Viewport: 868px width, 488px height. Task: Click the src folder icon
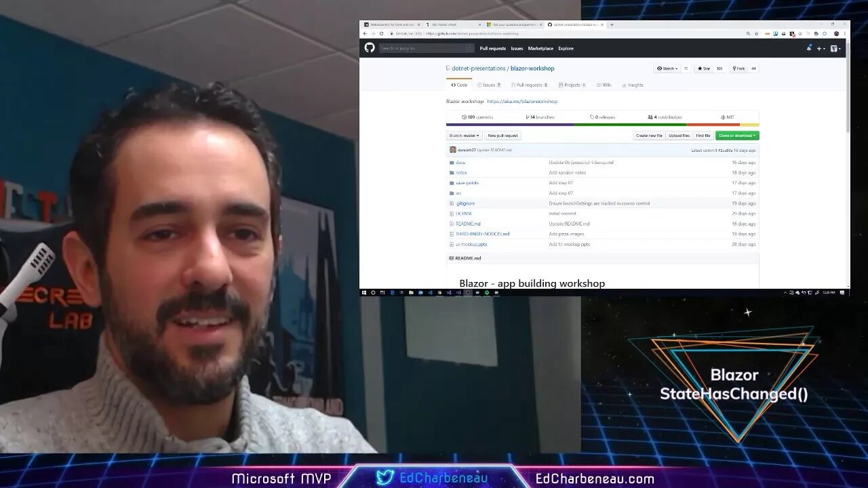click(452, 193)
